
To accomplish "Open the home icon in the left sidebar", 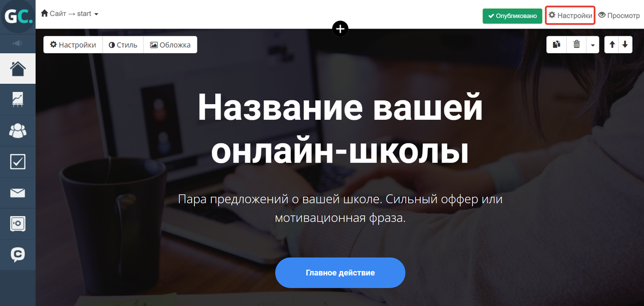I will pos(18,69).
